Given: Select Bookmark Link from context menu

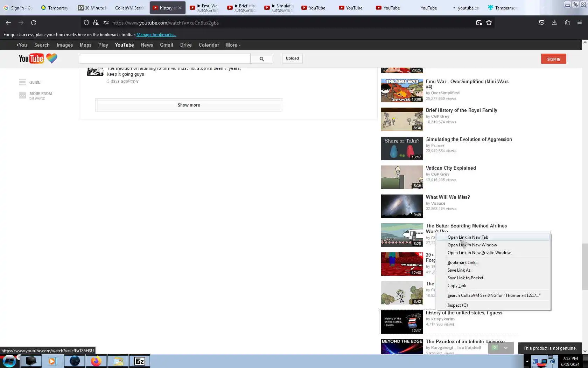Looking at the screenshot, I should [x=493, y=263].
